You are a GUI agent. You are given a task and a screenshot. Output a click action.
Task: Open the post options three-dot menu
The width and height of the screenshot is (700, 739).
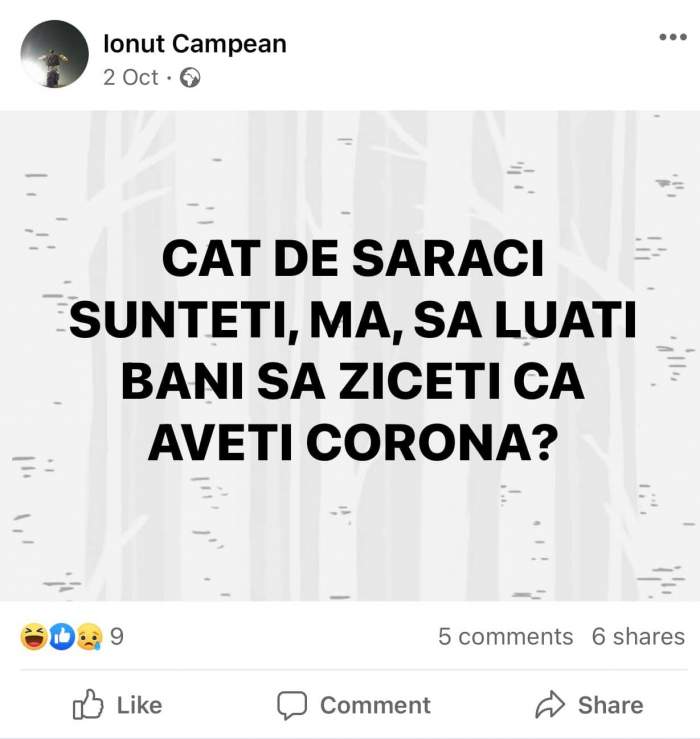tap(672, 39)
